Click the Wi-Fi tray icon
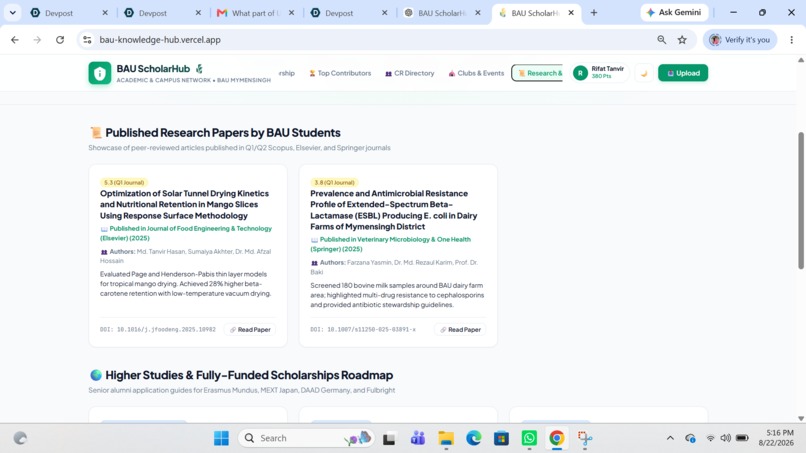Viewport: 806px width, 453px height. tap(710, 438)
